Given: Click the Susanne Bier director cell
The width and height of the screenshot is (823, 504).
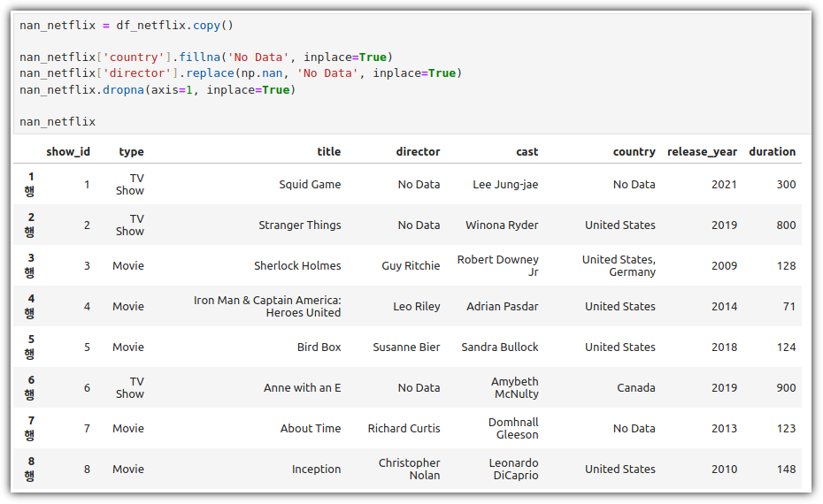Looking at the screenshot, I should coord(406,347).
